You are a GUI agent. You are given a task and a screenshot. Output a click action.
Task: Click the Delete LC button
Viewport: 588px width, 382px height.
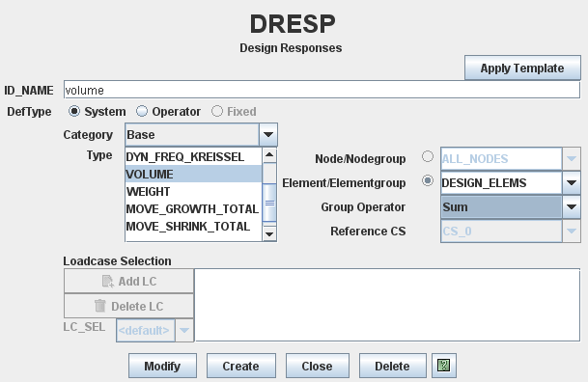click(129, 307)
